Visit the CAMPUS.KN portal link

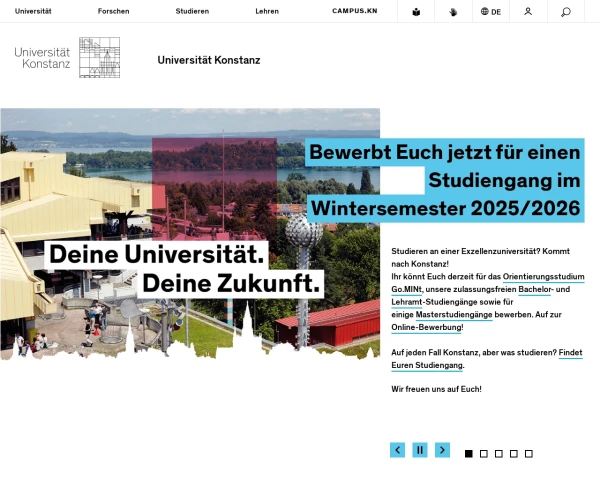pyautogui.click(x=352, y=11)
